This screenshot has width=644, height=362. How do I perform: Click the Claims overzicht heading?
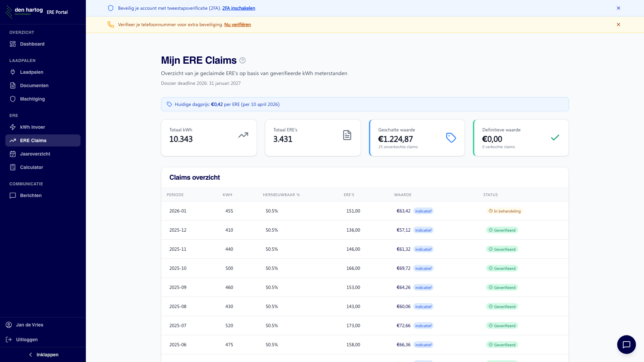tap(195, 177)
